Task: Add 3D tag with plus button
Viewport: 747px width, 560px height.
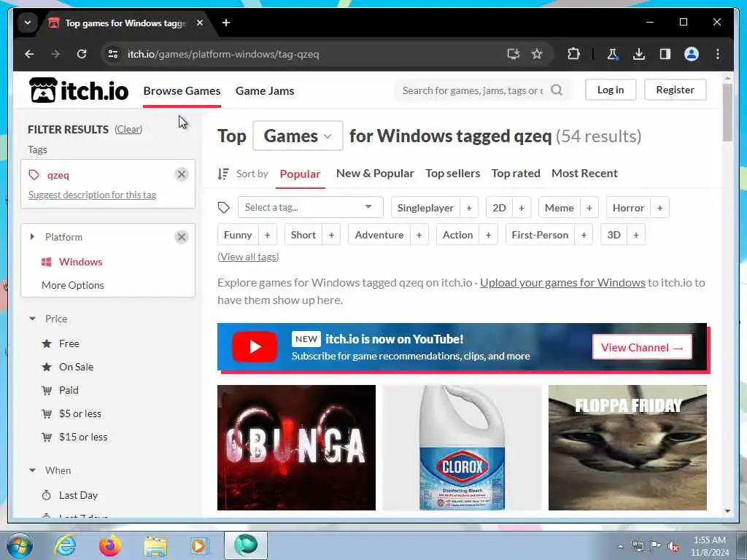Action: coord(635,235)
